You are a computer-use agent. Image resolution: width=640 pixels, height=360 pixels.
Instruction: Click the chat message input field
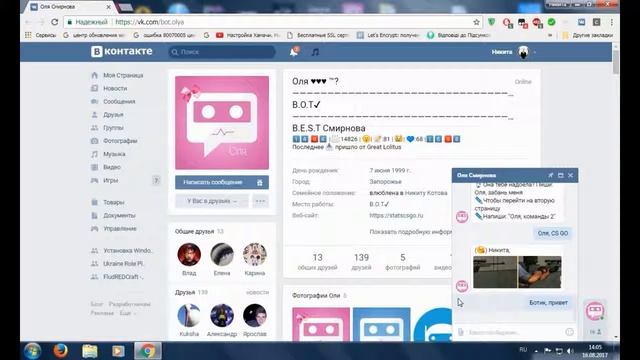[515, 332]
